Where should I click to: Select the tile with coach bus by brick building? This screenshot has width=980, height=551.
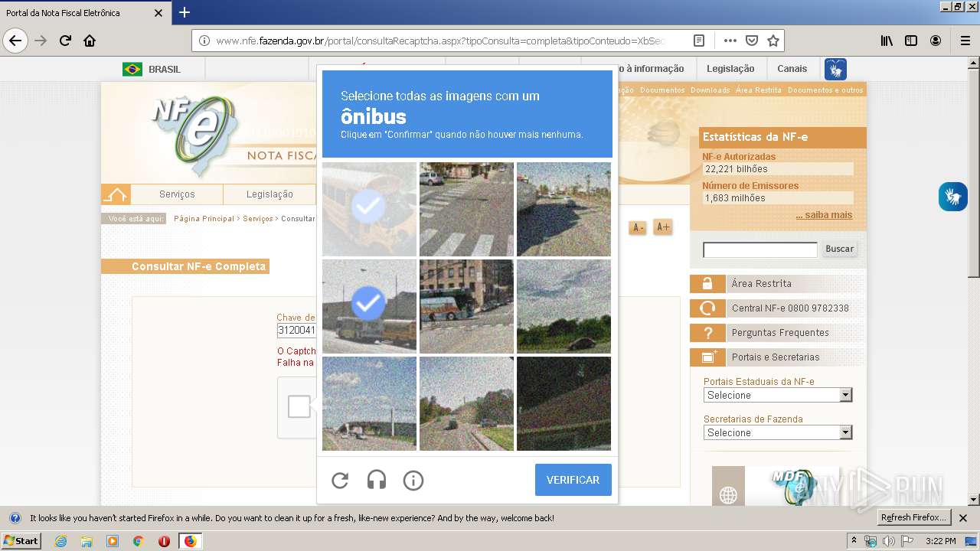(x=466, y=306)
